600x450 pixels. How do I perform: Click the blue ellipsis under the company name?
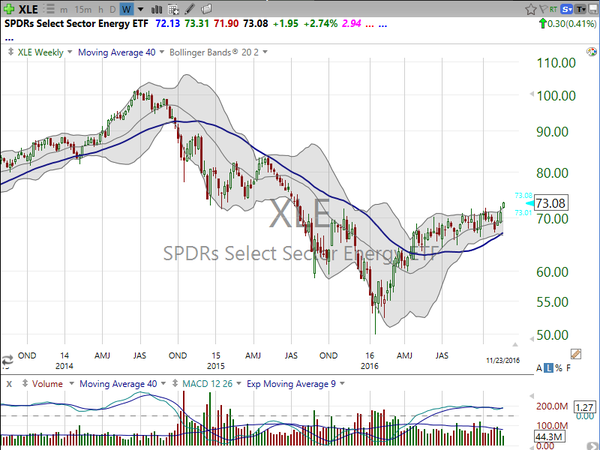(9, 39)
